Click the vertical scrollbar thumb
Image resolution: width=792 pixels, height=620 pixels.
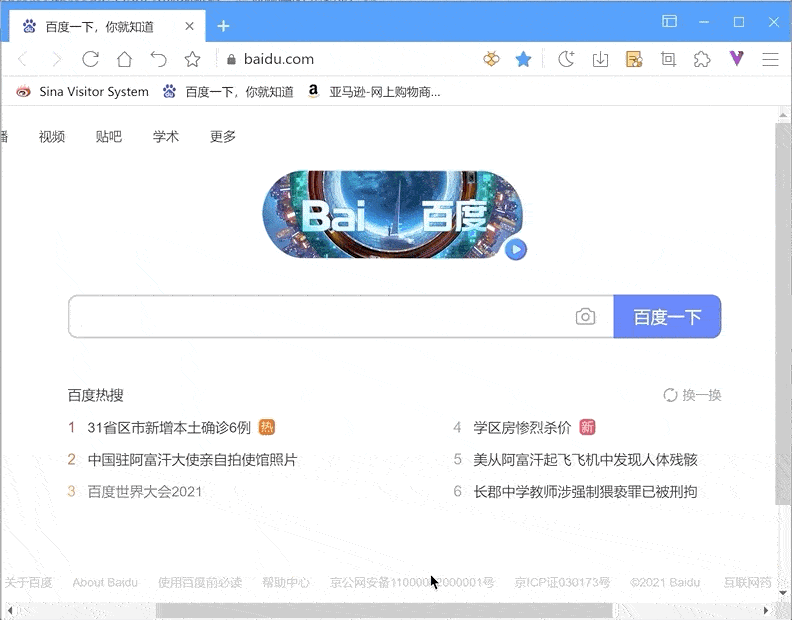pos(782,313)
